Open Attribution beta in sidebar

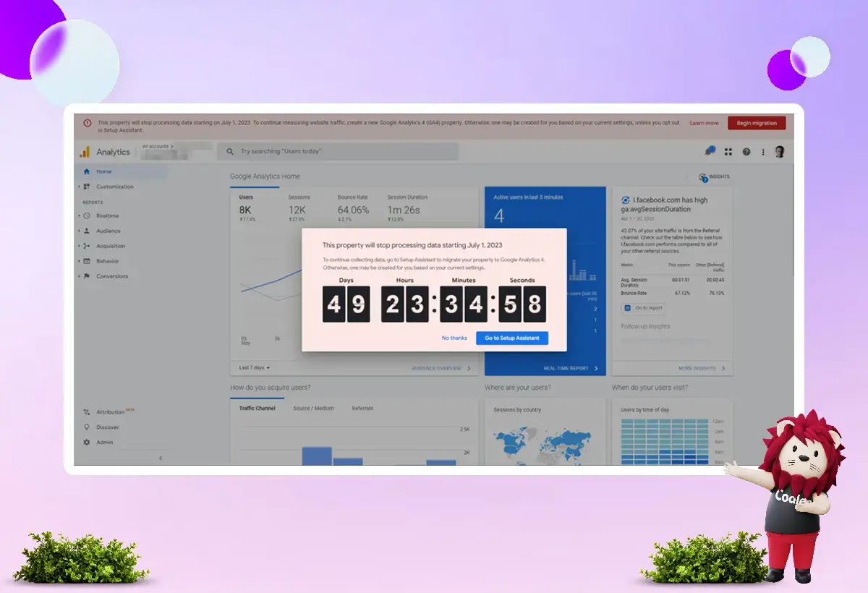(110, 411)
